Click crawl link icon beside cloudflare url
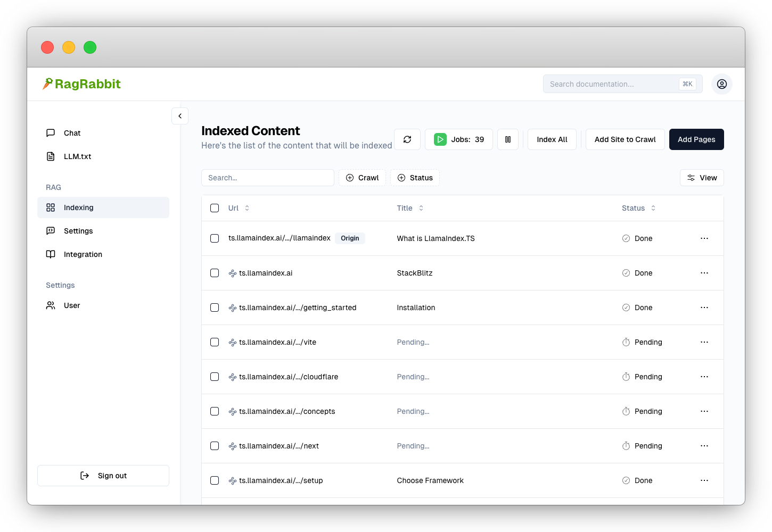 (x=233, y=377)
